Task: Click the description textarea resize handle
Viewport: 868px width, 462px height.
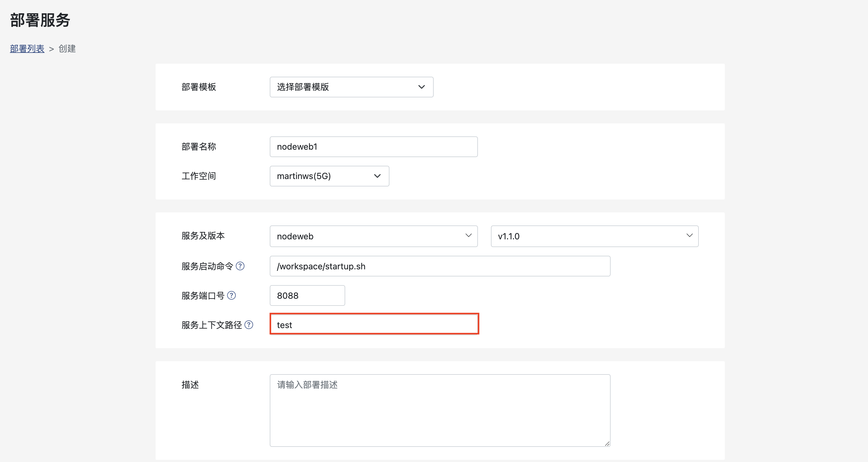Action: (x=607, y=443)
